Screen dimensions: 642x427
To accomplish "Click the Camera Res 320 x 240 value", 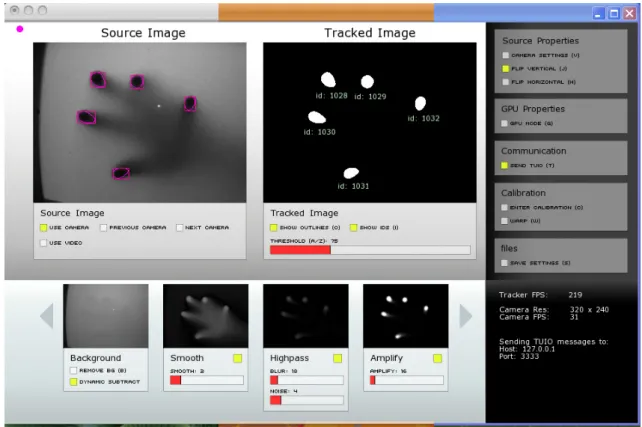I will pos(589,310).
